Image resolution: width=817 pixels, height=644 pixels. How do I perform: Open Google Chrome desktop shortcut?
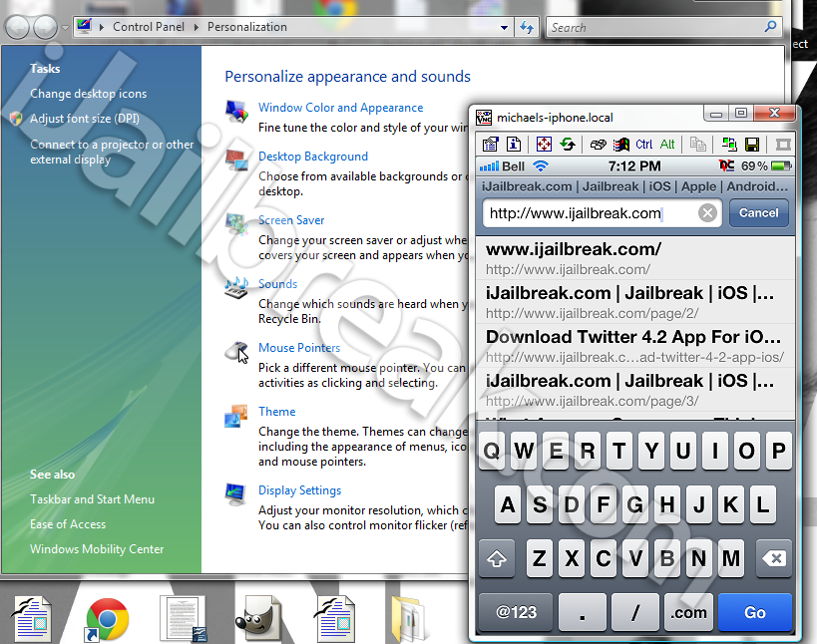(x=107, y=619)
